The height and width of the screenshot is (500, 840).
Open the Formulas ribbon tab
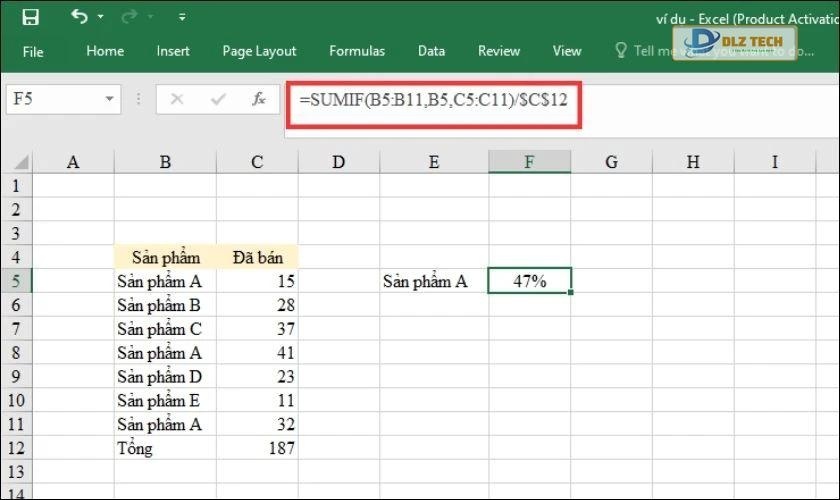(x=357, y=51)
